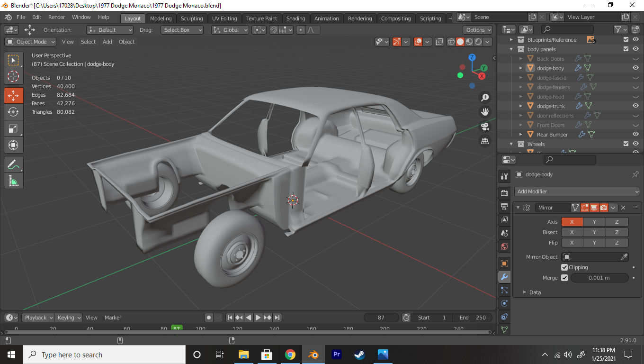The image size is (644, 364).
Task: Open Orientation Default dropdown
Action: (x=109, y=30)
